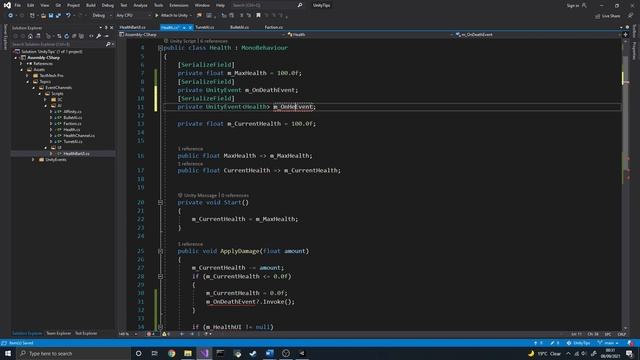The height and width of the screenshot is (360, 640).
Task: Collapse the ApplyDamage method outlining box
Action: pos(160,251)
